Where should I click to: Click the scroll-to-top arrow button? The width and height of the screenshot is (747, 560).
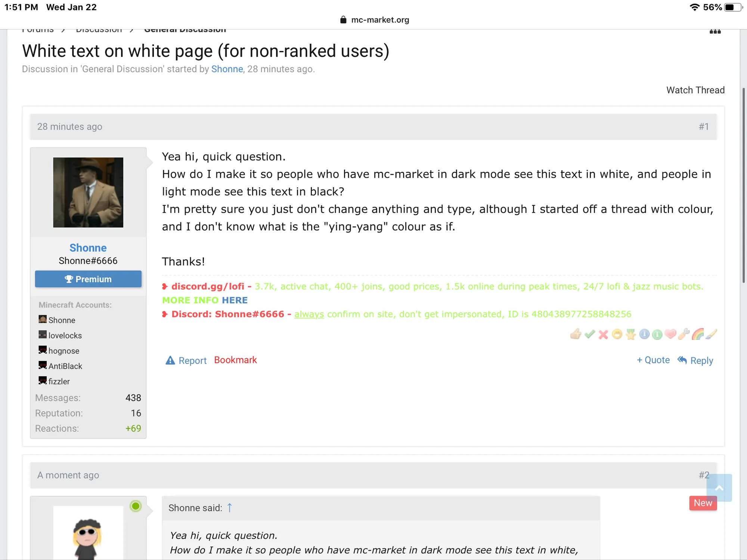719,488
